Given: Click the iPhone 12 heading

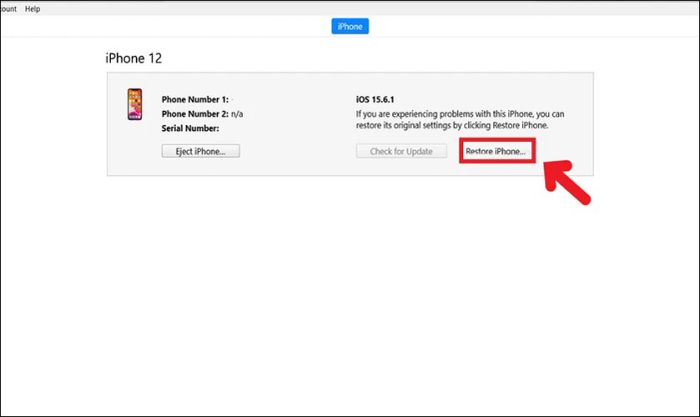Looking at the screenshot, I should coord(133,58).
